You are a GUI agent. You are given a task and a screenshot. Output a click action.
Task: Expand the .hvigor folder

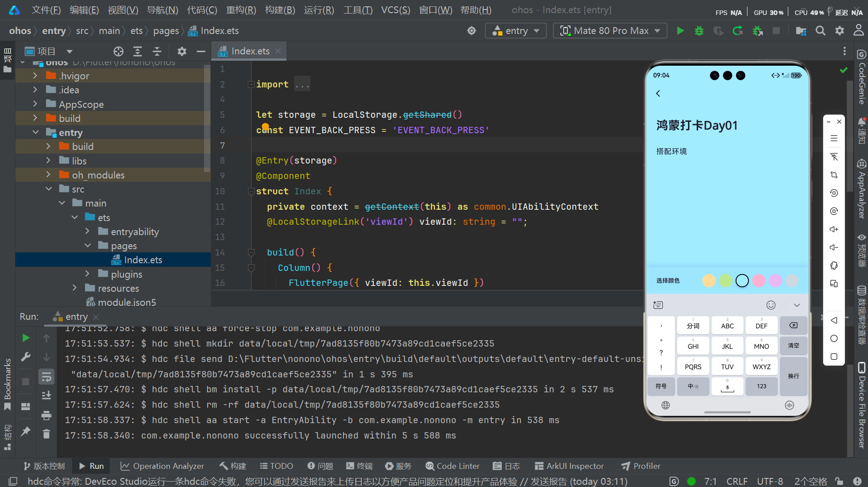click(x=35, y=76)
